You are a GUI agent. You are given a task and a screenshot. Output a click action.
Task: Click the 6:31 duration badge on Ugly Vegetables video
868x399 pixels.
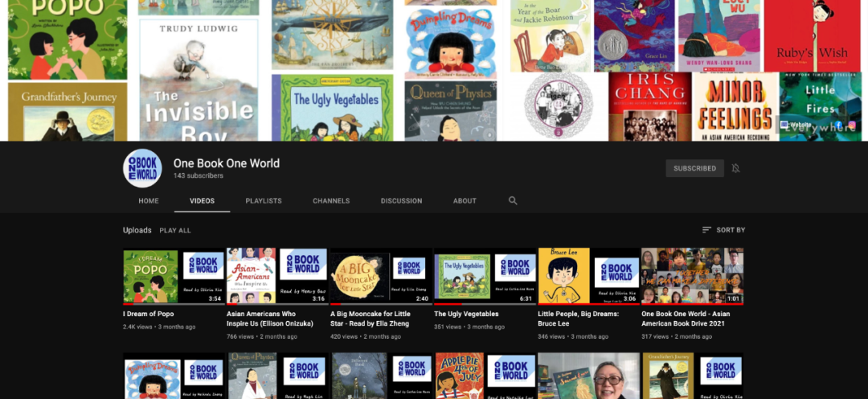click(x=526, y=298)
